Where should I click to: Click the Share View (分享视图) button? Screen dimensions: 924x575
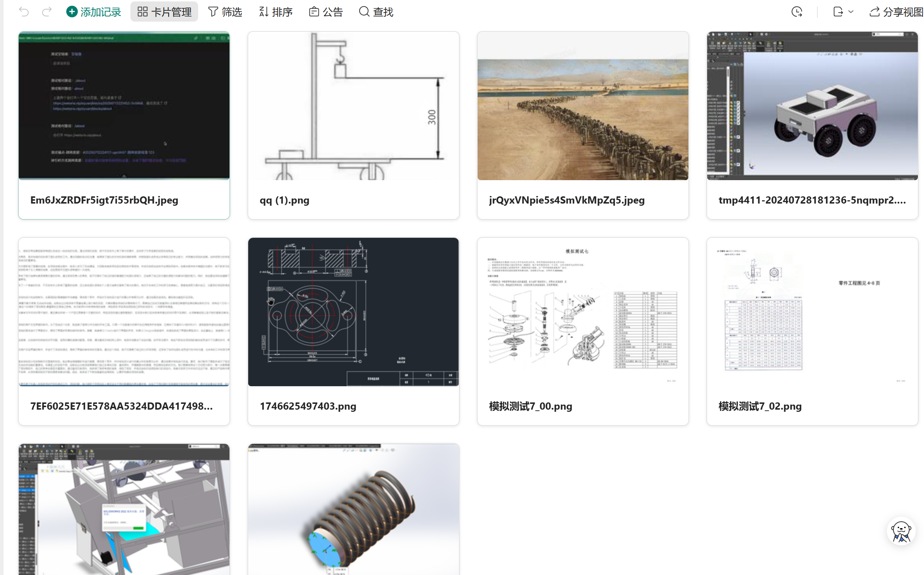(x=896, y=12)
